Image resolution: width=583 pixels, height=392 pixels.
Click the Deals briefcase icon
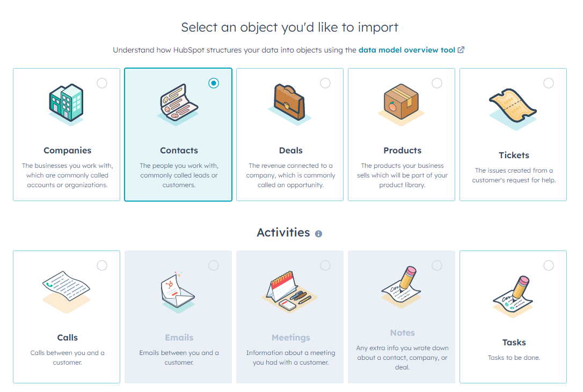point(290,104)
